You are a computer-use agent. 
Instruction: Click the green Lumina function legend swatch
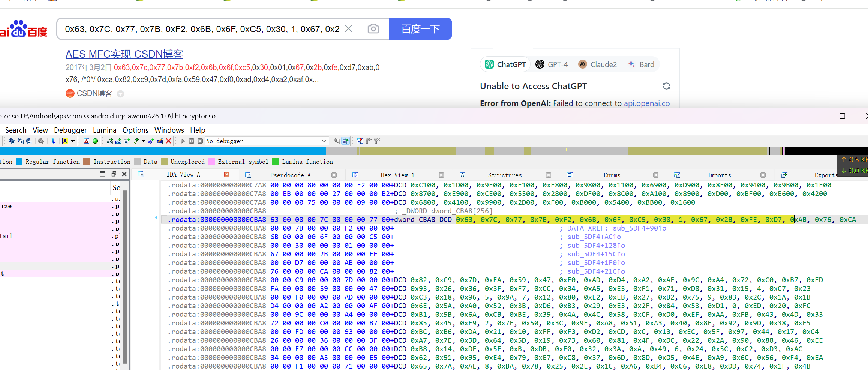point(276,162)
